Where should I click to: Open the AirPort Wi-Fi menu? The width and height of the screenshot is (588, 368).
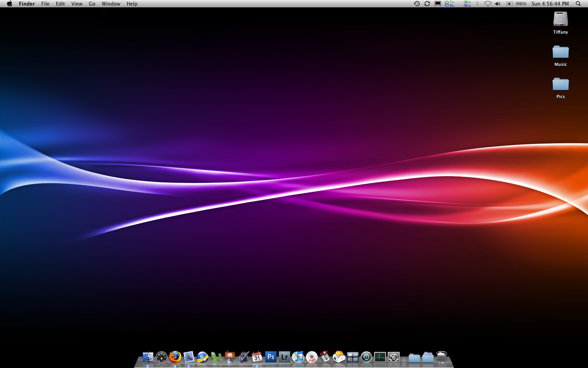pyautogui.click(x=488, y=4)
